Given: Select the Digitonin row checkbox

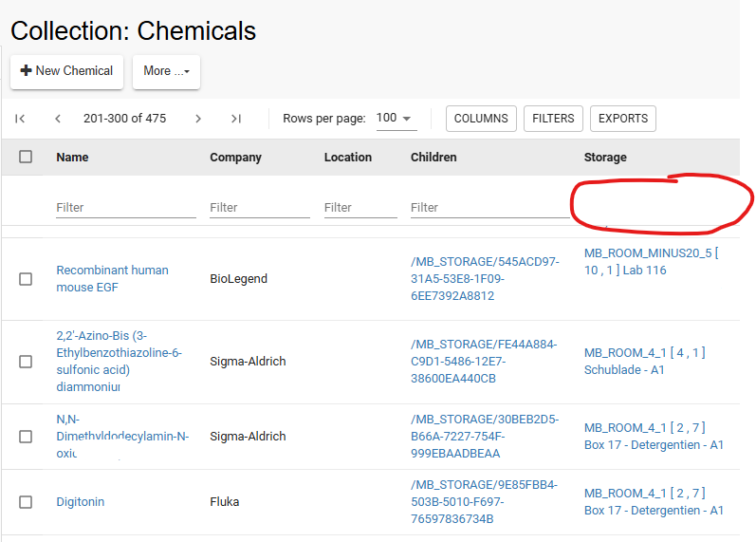Looking at the screenshot, I should pyautogui.click(x=26, y=502).
